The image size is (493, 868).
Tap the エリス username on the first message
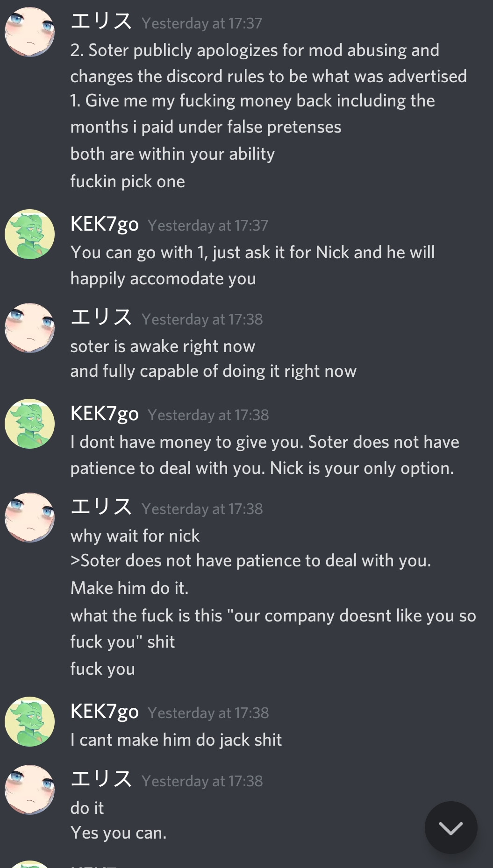(101, 21)
